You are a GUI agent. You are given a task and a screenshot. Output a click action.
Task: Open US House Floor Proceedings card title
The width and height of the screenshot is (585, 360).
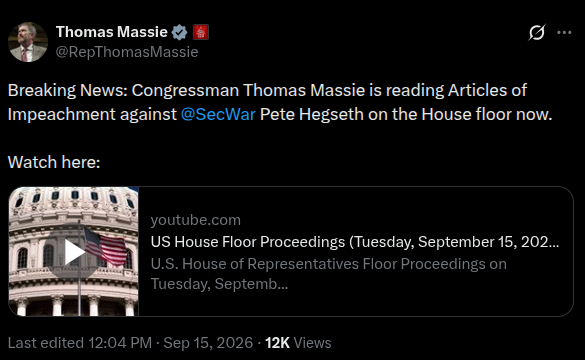pos(355,242)
